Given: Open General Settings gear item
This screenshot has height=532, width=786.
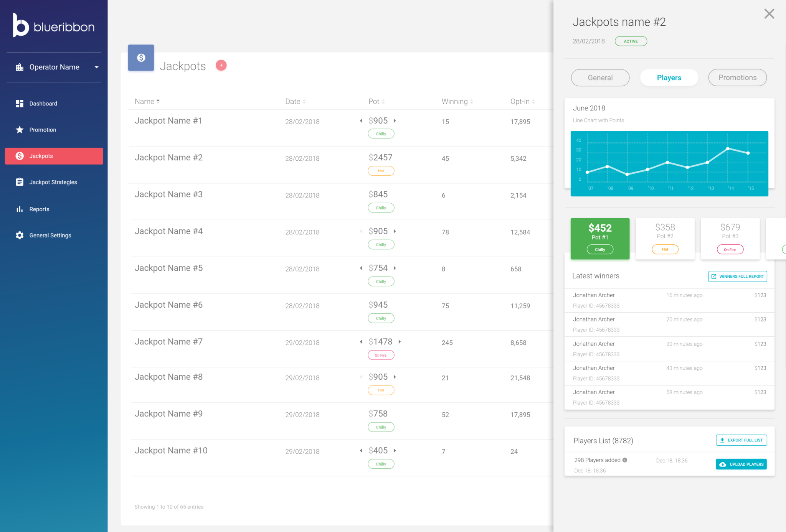Looking at the screenshot, I should (50, 235).
